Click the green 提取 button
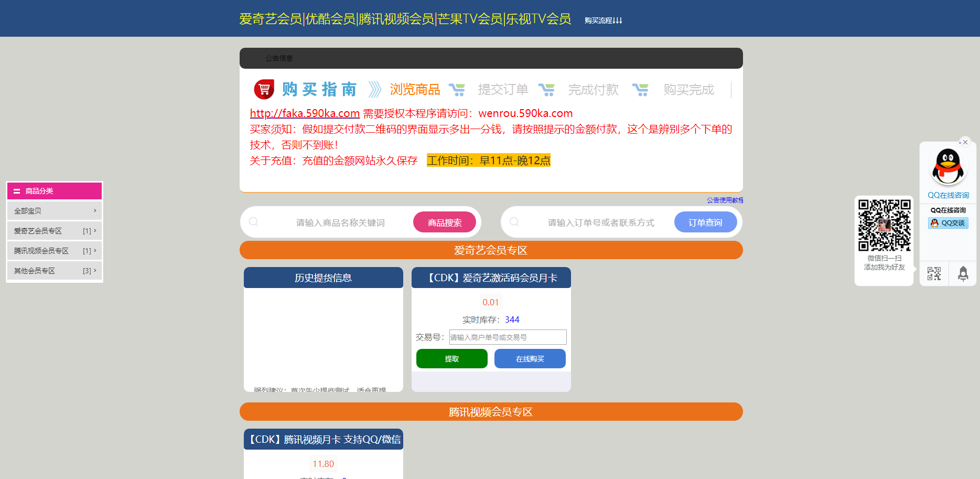The image size is (980, 479). (x=451, y=359)
